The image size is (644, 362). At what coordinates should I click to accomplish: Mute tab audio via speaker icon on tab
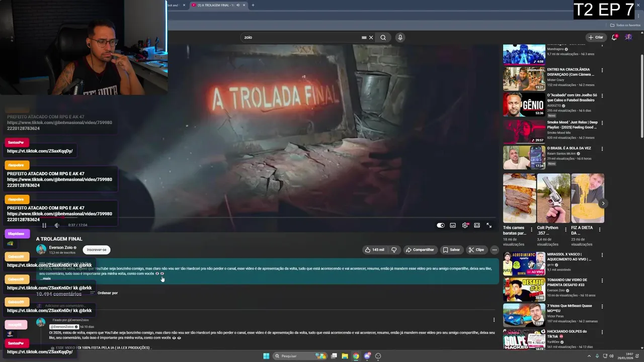(x=237, y=5)
